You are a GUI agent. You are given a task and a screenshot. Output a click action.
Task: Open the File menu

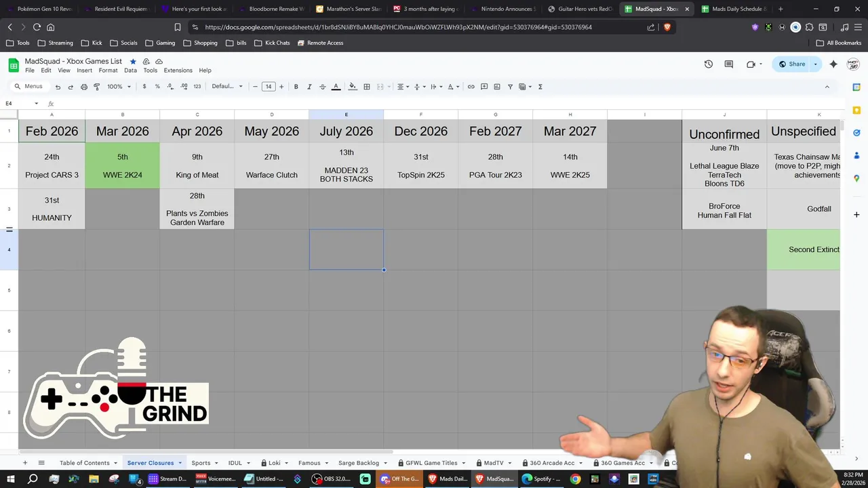[30, 70]
